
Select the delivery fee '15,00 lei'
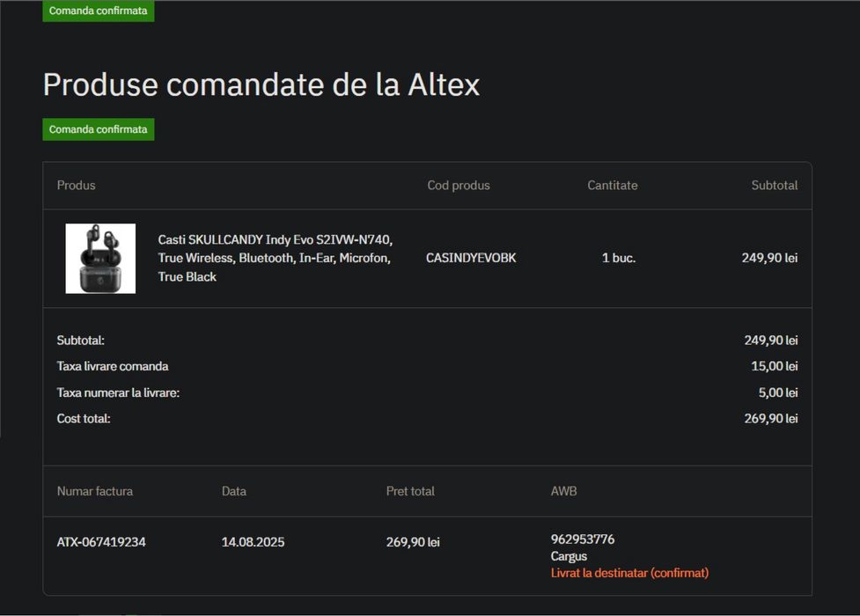pyautogui.click(x=775, y=366)
